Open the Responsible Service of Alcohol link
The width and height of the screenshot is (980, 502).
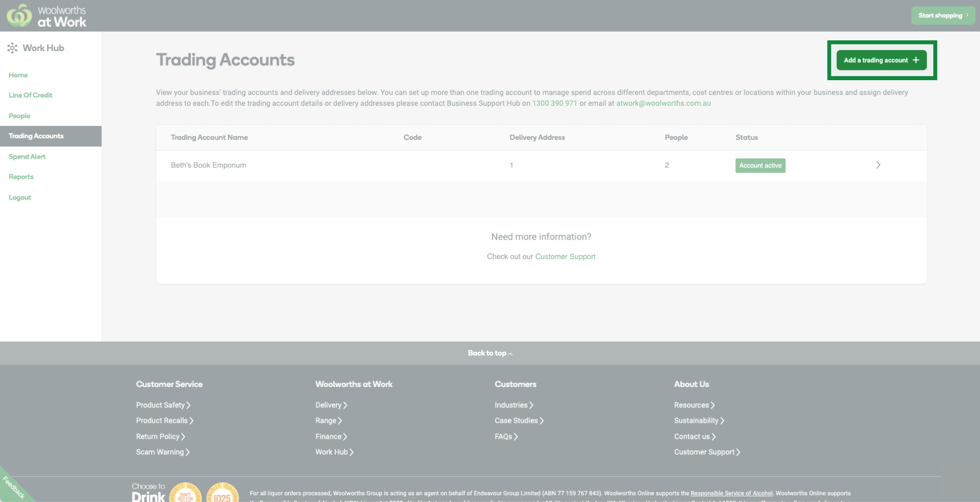point(731,493)
